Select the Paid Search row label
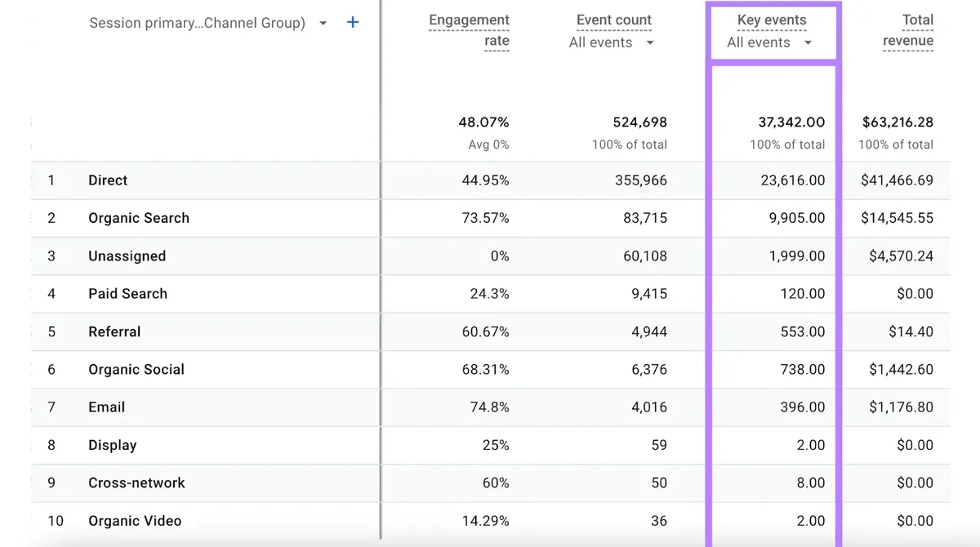980x547 pixels. click(x=127, y=294)
